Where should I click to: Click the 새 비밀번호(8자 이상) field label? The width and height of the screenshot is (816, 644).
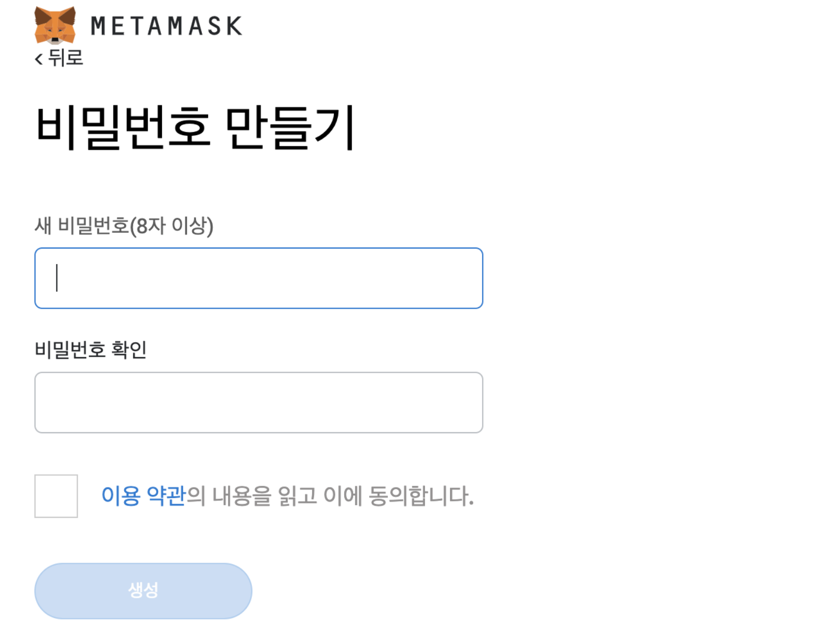tap(124, 226)
